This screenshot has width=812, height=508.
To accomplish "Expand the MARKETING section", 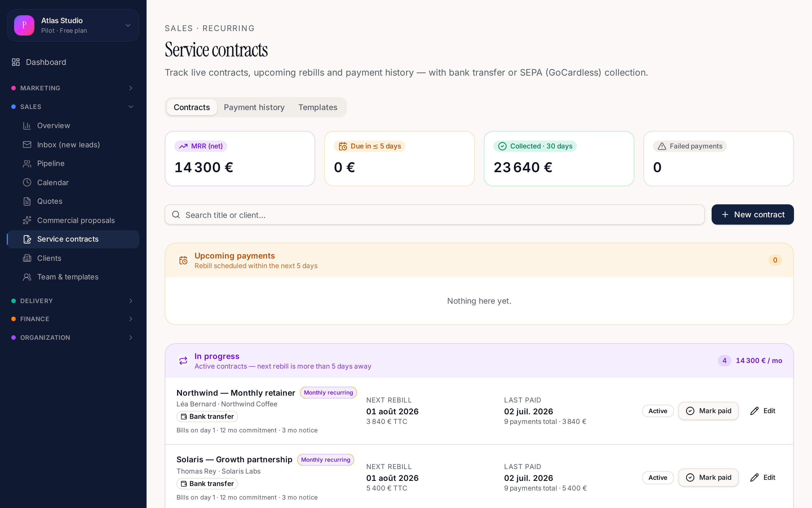I will [x=73, y=88].
